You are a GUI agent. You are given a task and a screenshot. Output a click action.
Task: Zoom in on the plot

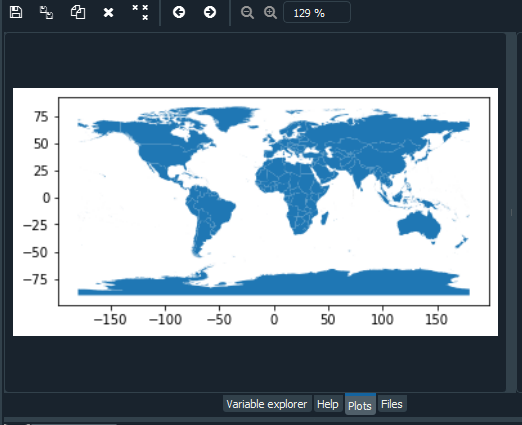(270, 13)
